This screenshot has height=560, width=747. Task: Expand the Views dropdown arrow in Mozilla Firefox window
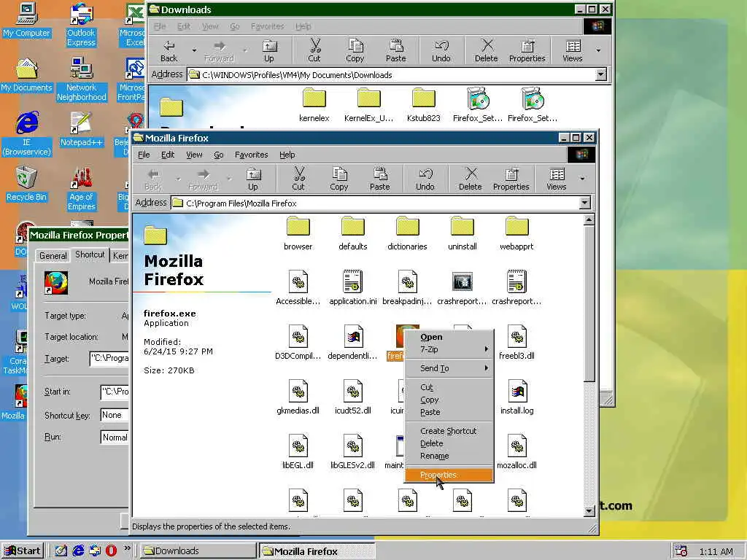(x=582, y=179)
